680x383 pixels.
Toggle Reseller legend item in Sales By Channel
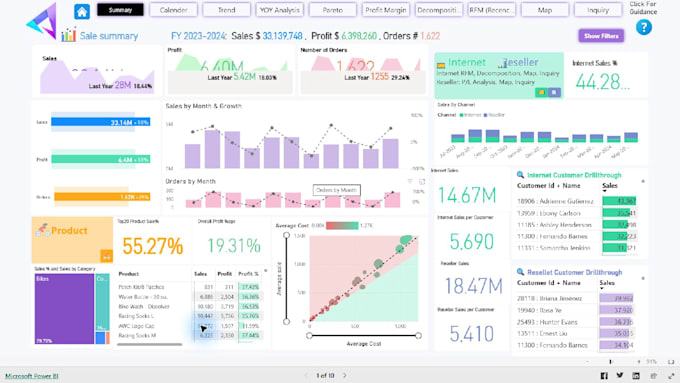point(494,115)
